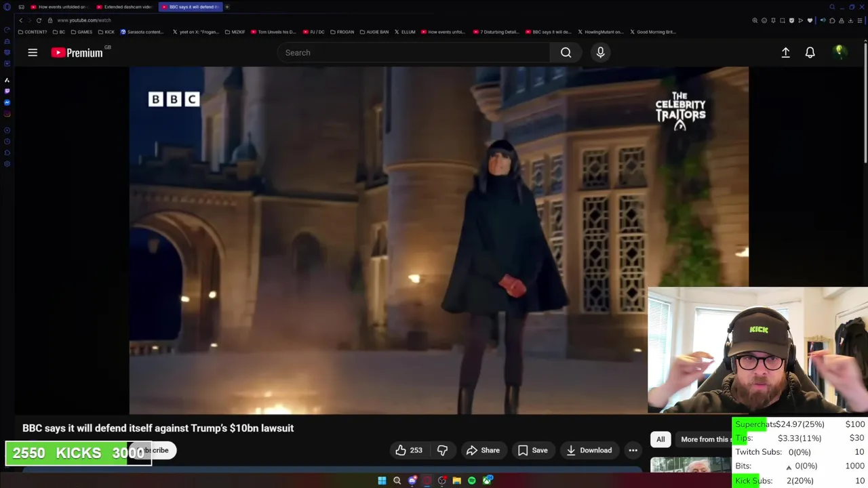Open the YouTube upload create icon
868x488 pixels.
click(785, 52)
